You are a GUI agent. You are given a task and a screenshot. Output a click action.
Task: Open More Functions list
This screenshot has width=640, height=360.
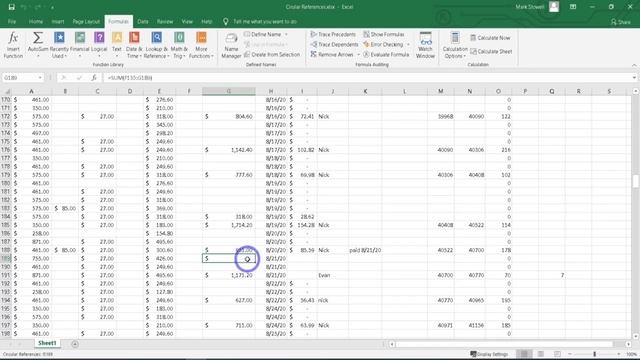pos(201,45)
